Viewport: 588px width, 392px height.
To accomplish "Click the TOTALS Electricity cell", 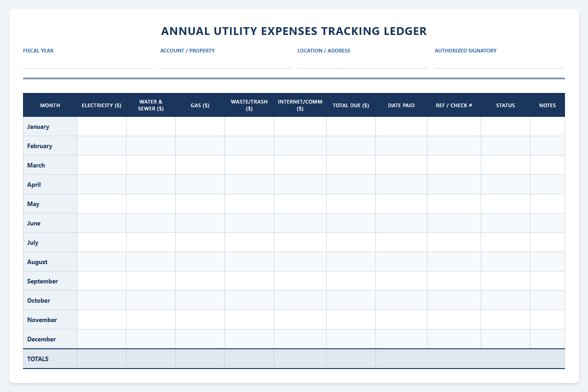I will 102,359.
